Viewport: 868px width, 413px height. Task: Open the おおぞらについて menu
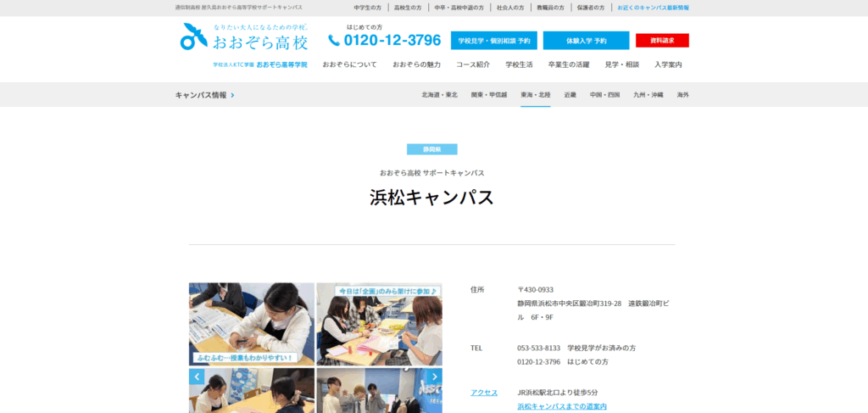[349, 64]
